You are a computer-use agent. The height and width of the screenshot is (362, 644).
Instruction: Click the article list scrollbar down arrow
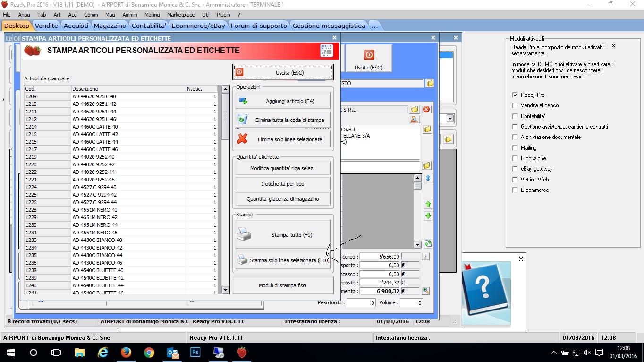[x=225, y=290]
